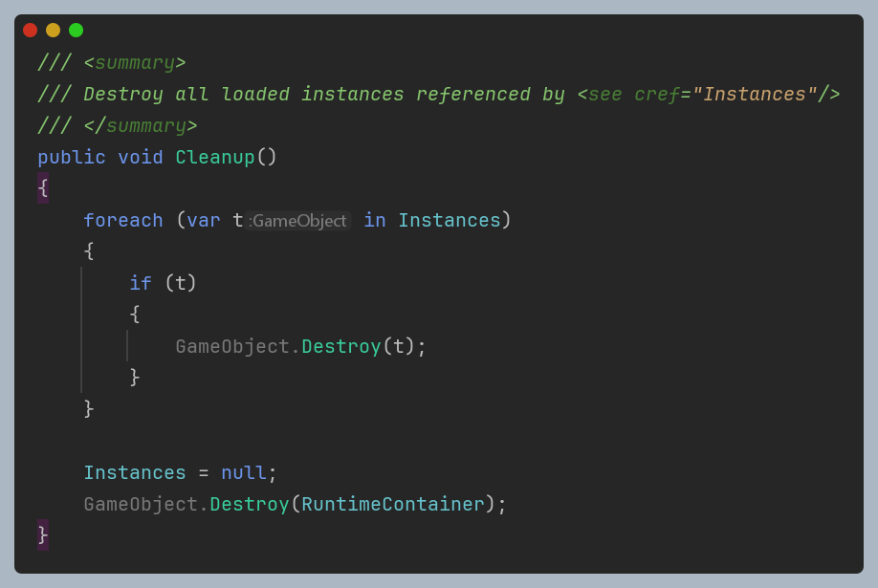The height and width of the screenshot is (588, 878).
Task: Click the 'foreach' keyword
Action: (x=123, y=220)
